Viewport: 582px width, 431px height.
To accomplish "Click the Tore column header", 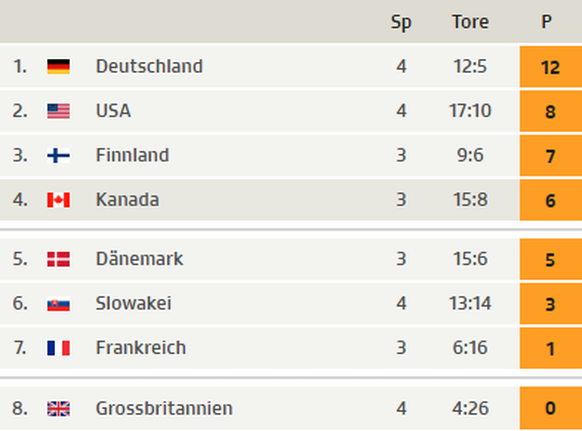I will (x=470, y=22).
